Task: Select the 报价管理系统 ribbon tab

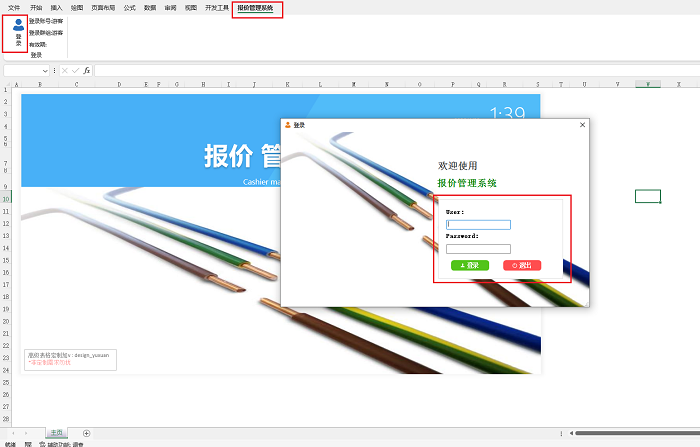Action: click(255, 8)
